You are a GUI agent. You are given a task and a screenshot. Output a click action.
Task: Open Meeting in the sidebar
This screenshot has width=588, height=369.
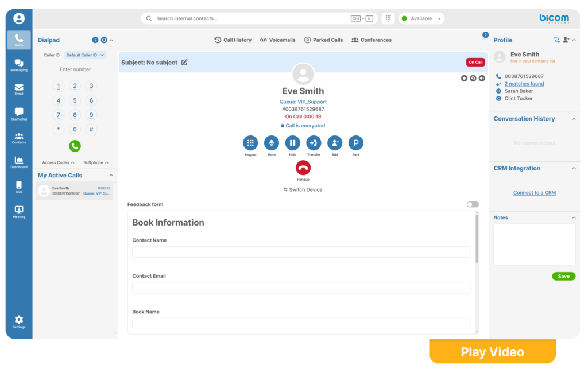pos(19,212)
